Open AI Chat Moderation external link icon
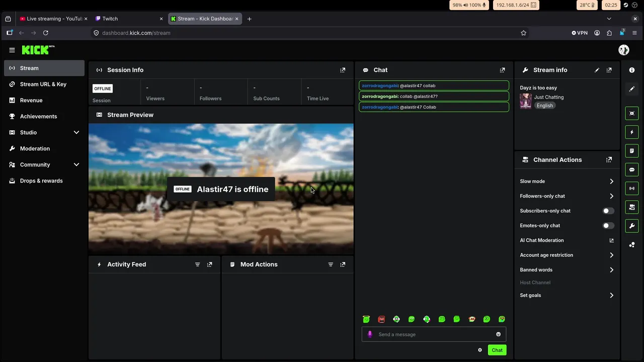Screen dimensions: 644x362 coord(612,240)
